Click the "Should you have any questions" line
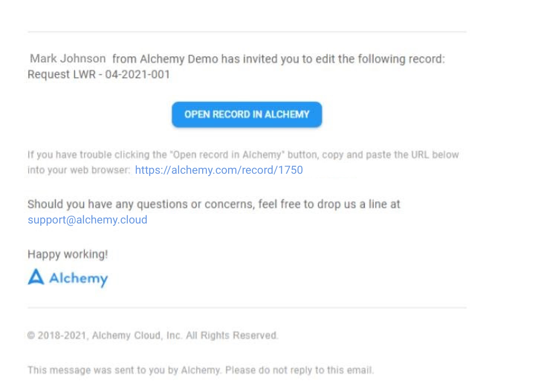The height and width of the screenshot is (392, 535). coord(214,204)
